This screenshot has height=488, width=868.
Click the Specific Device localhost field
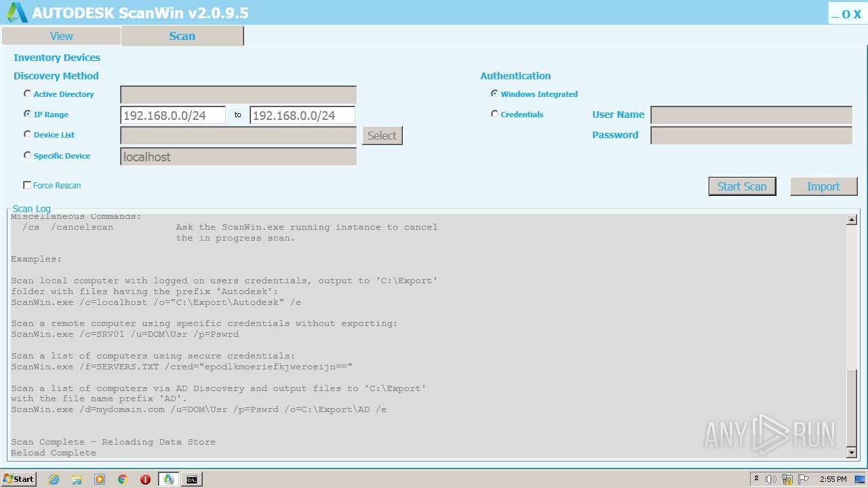[238, 157]
